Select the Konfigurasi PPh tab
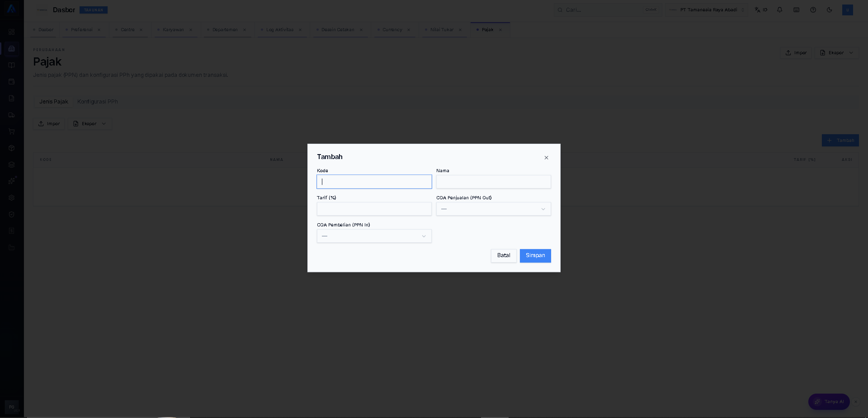 (98, 102)
